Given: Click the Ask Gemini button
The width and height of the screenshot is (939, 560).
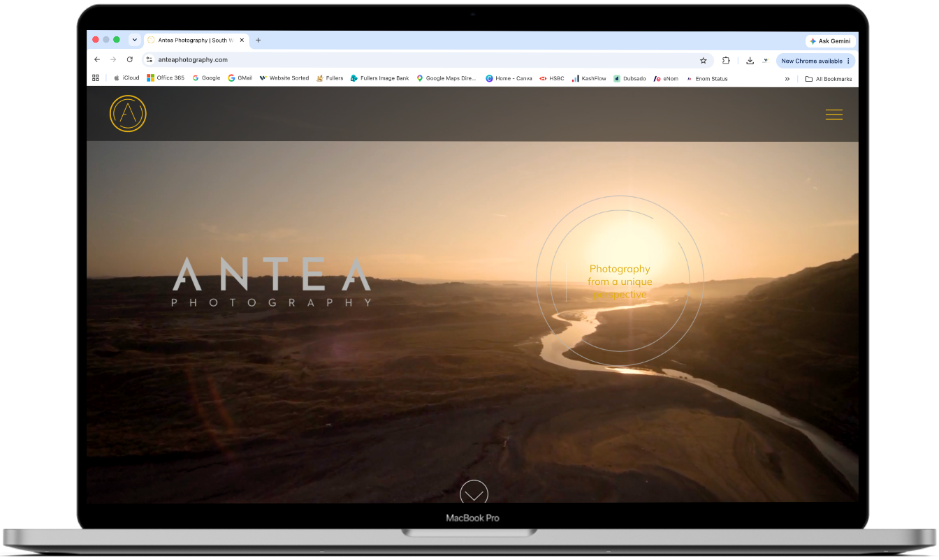Looking at the screenshot, I should [x=830, y=41].
